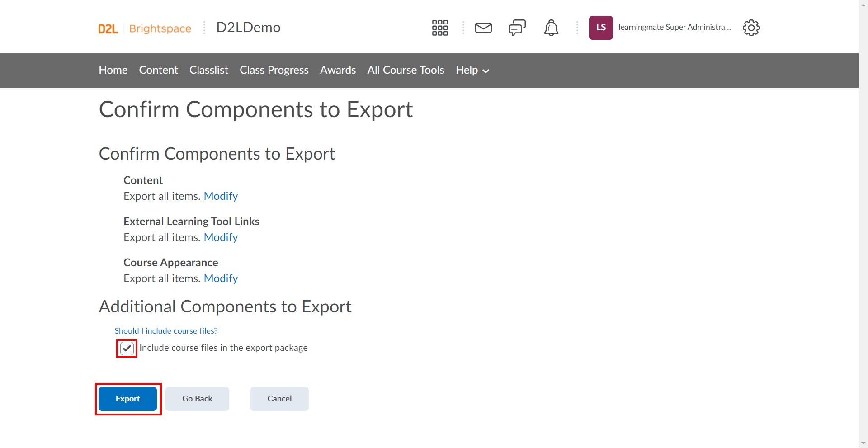Click the Cancel button
Image resolution: width=868 pixels, height=448 pixels.
279,399
